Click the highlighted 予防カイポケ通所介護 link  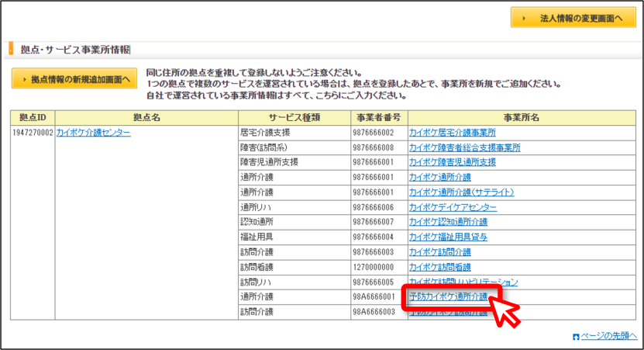(x=449, y=296)
